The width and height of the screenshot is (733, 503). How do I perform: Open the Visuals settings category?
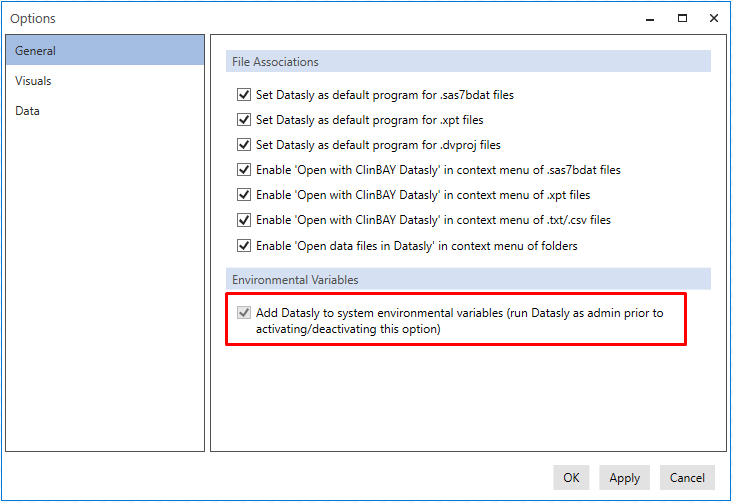[x=105, y=80]
